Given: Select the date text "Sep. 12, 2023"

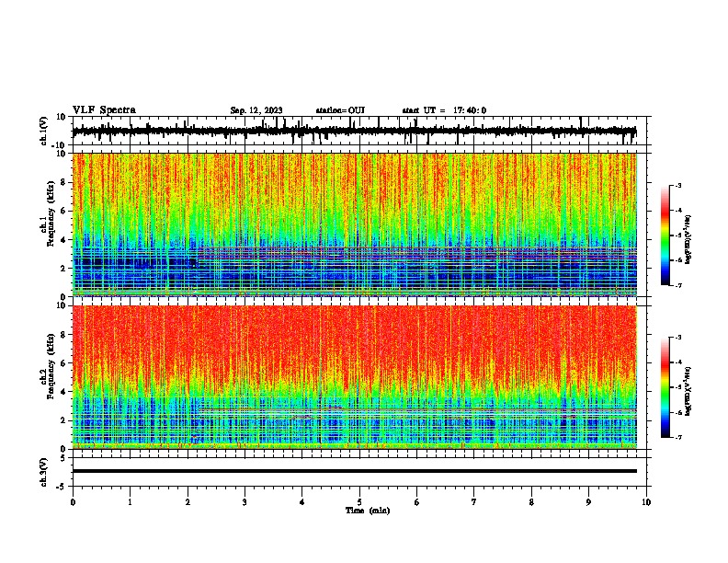Looking at the screenshot, I should point(256,110).
